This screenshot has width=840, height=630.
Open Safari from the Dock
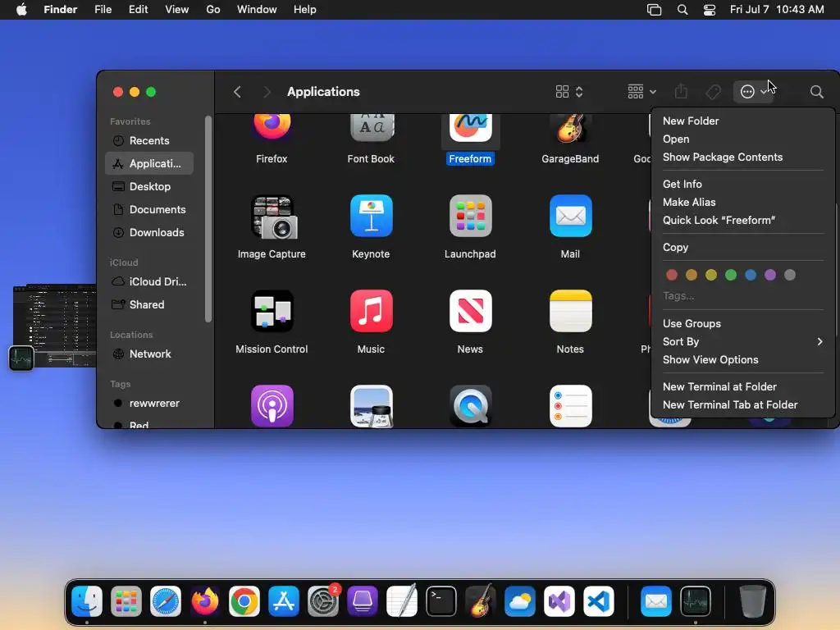click(166, 601)
